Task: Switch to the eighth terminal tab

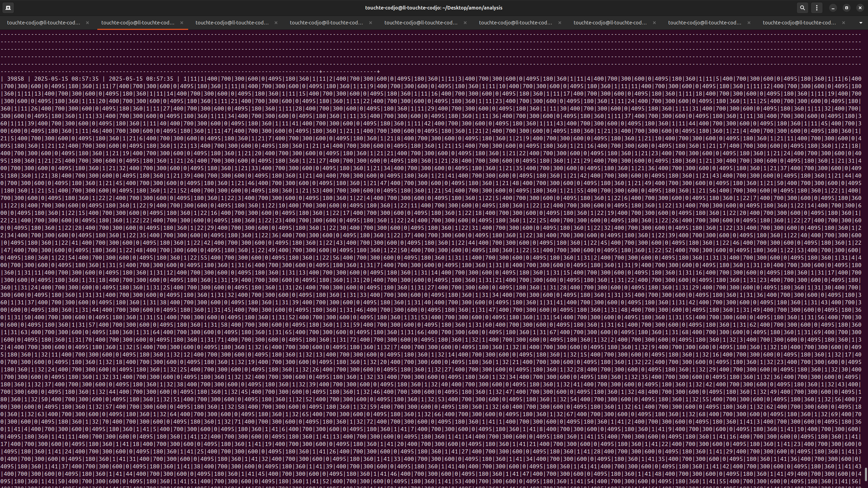Action: click(705, 23)
